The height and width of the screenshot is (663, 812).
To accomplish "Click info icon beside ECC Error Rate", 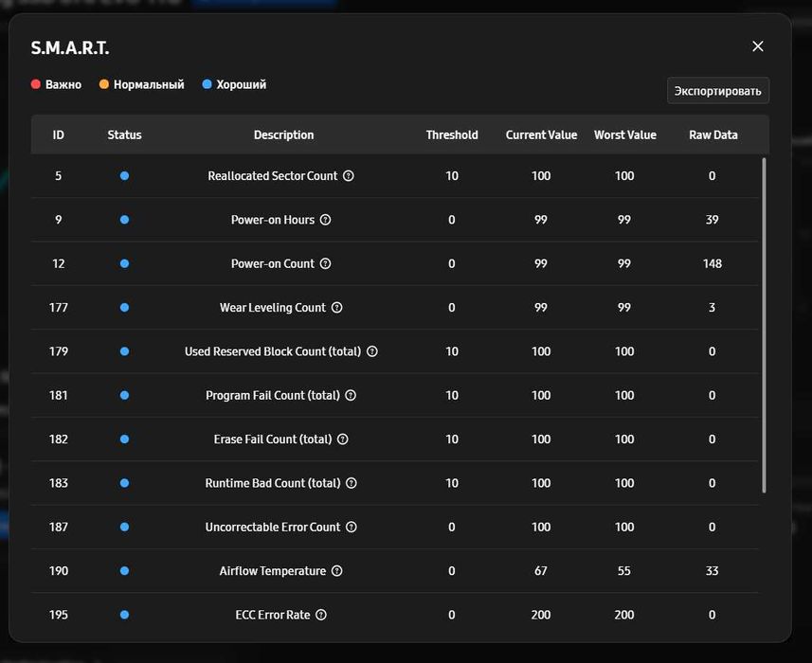I will click(x=321, y=615).
